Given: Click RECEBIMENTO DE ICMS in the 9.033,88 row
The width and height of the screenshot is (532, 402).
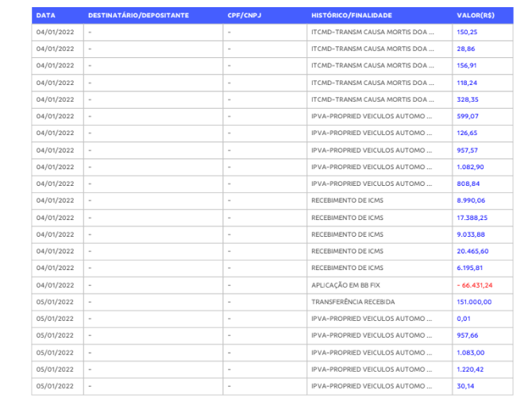Looking at the screenshot, I should (348, 234).
